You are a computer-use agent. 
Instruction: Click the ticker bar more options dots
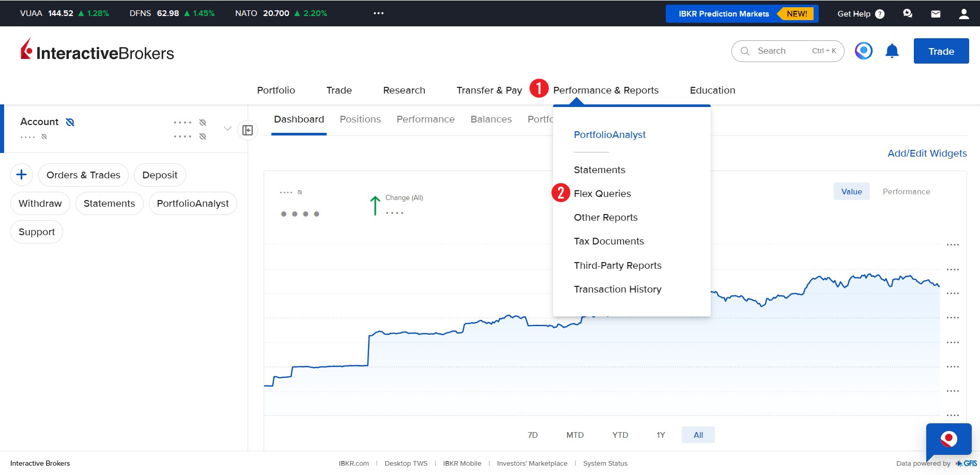(378, 13)
